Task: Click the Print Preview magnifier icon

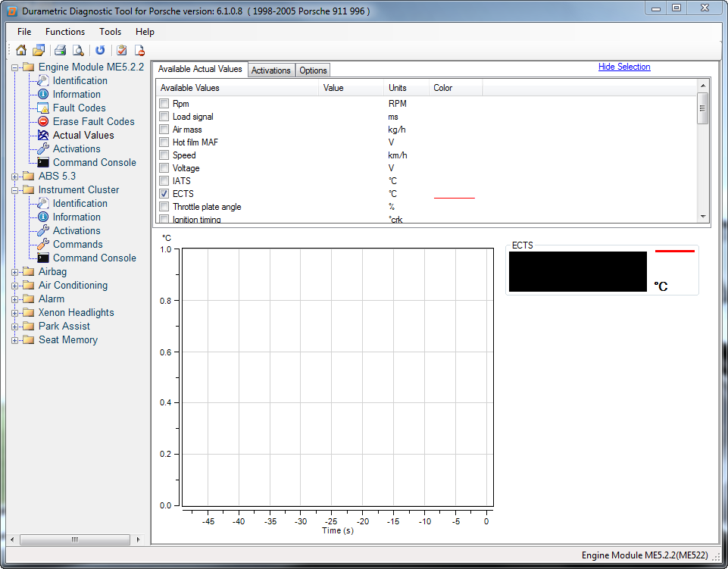Action: coord(78,50)
